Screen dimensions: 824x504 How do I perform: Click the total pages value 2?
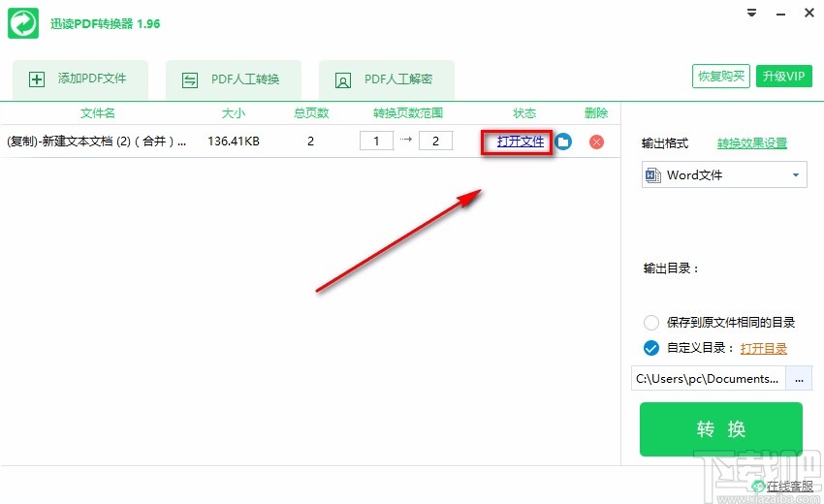point(310,141)
